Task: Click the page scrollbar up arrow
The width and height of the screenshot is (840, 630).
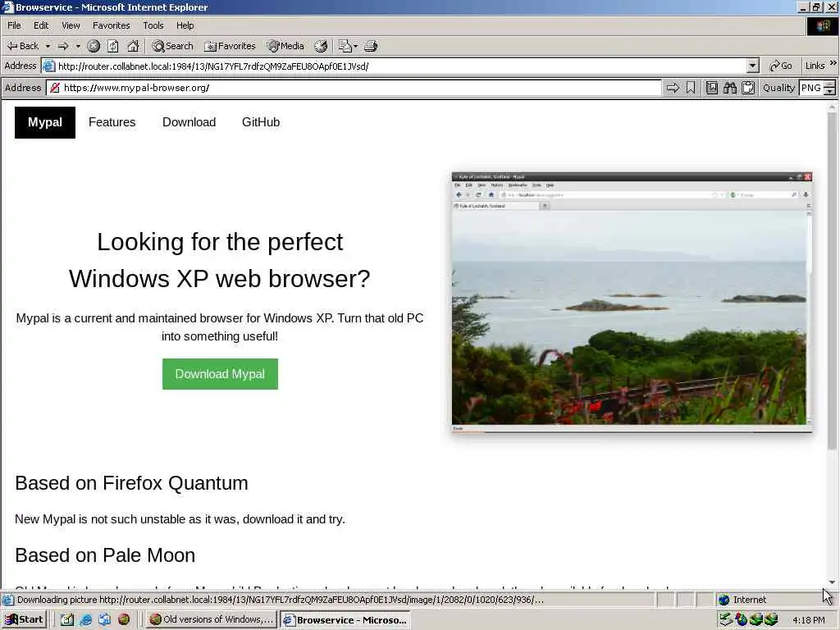Action: pos(832,107)
